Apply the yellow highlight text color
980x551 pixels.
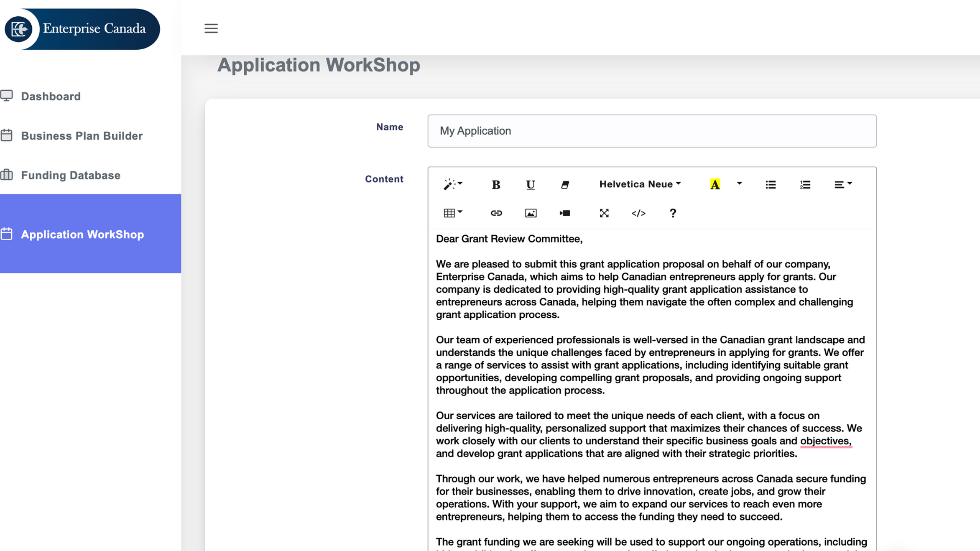(715, 184)
